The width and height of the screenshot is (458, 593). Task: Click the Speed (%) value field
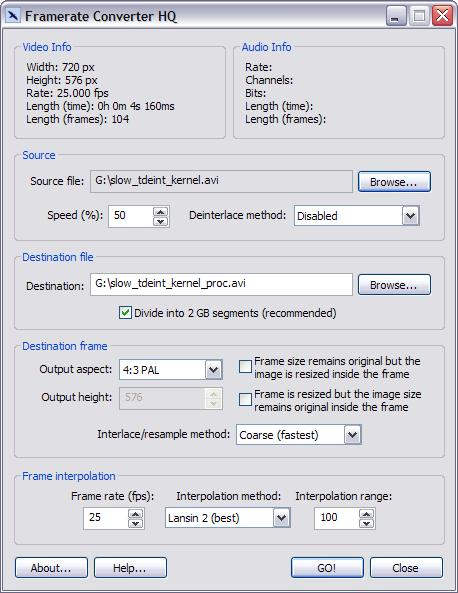click(131, 216)
